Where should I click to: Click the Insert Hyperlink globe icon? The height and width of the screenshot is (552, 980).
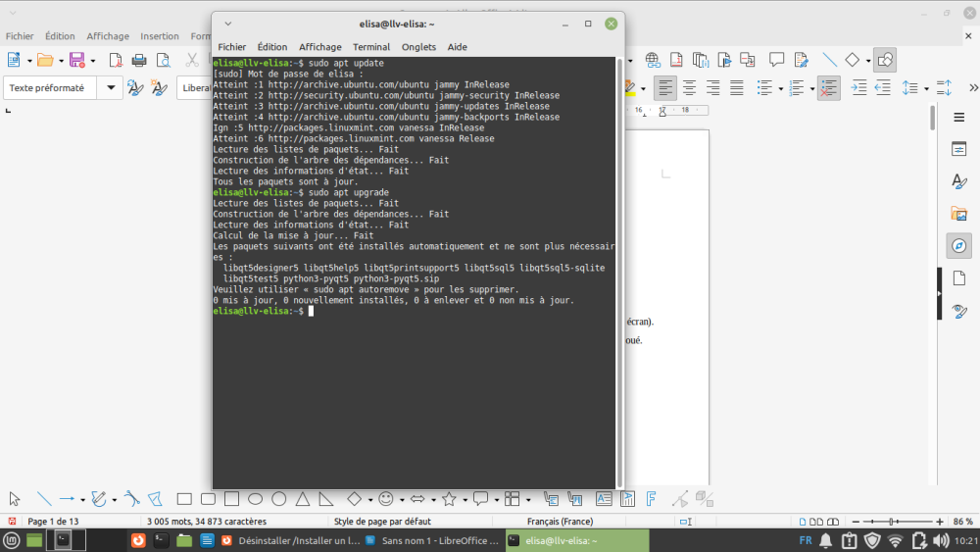[652, 60]
